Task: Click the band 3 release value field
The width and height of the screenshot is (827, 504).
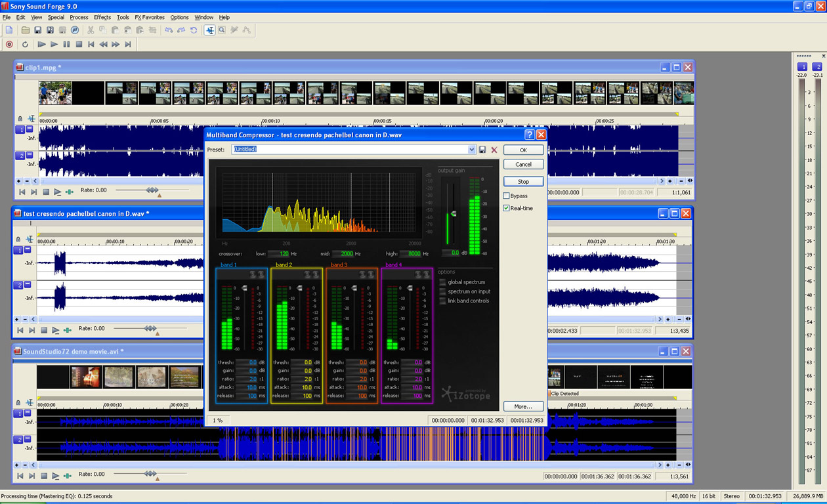Action: coord(357,396)
